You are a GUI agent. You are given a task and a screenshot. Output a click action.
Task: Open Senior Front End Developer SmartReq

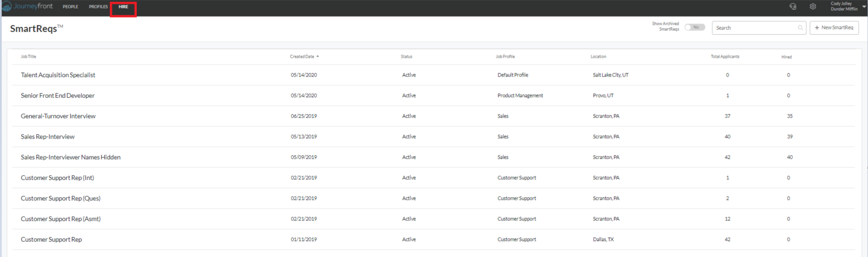[x=58, y=95]
